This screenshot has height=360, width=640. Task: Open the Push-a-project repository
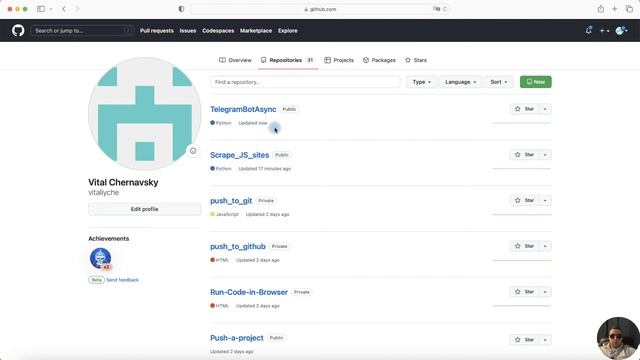point(237,338)
